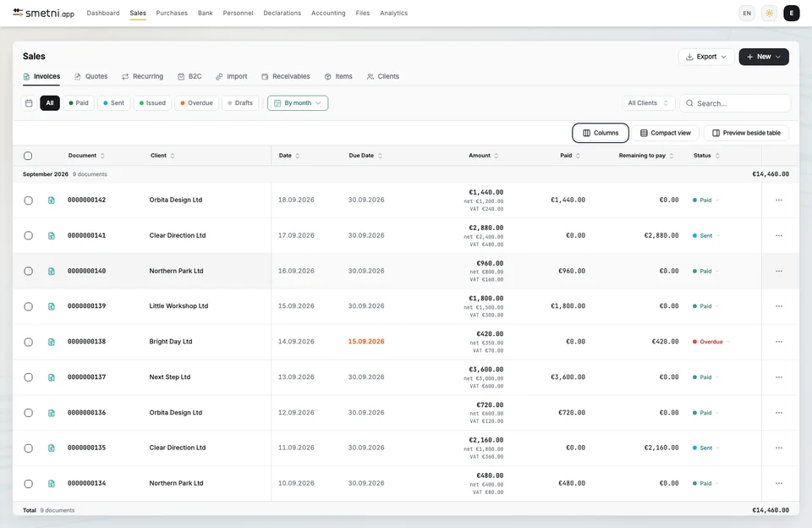Image resolution: width=812 pixels, height=528 pixels.
Task: Open document icon for invoice 0000000141
Action: (x=52, y=236)
